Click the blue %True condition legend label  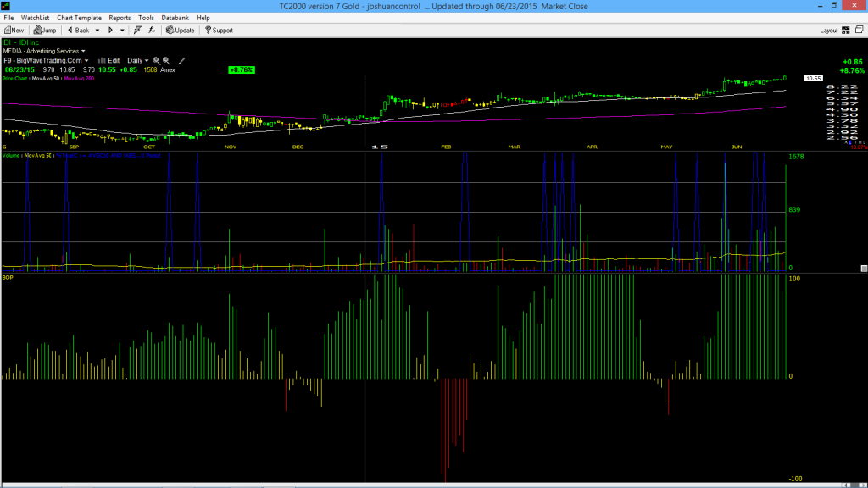(108, 156)
